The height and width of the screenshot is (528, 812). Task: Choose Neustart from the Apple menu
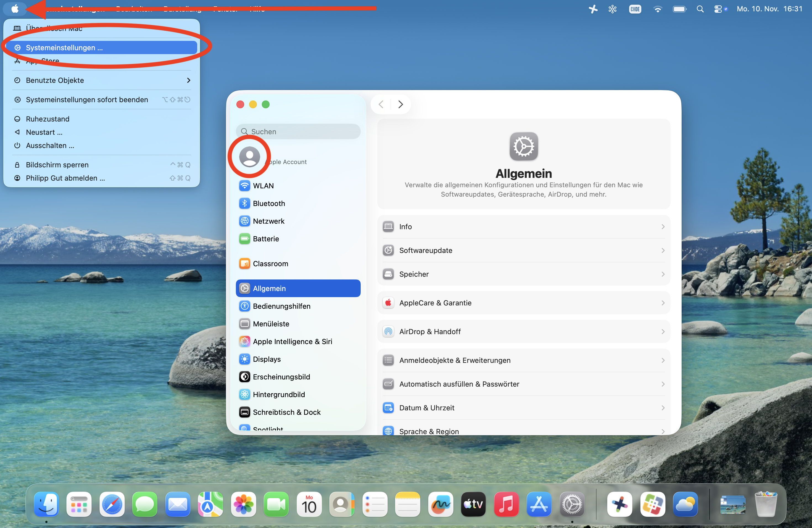pyautogui.click(x=44, y=132)
